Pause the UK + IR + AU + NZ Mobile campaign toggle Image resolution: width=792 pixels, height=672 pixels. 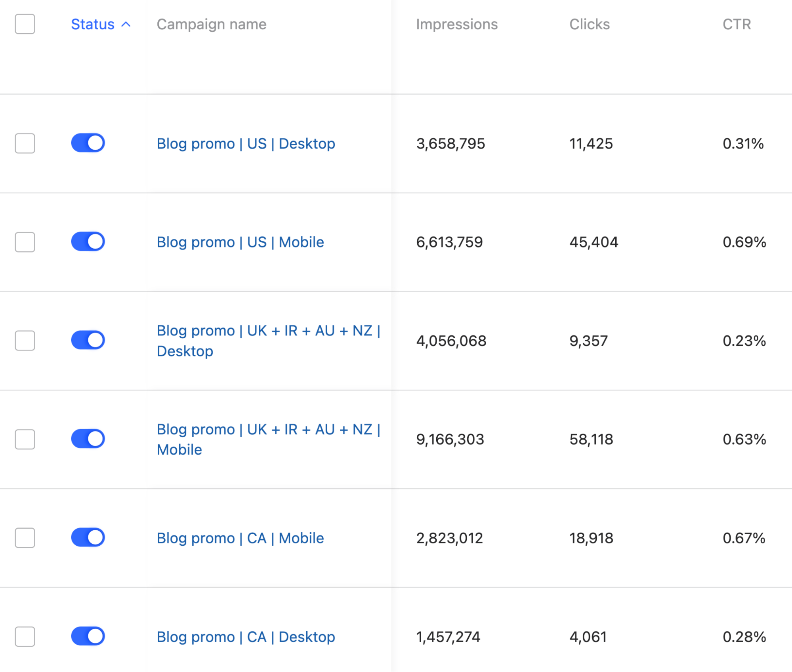pos(88,438)
